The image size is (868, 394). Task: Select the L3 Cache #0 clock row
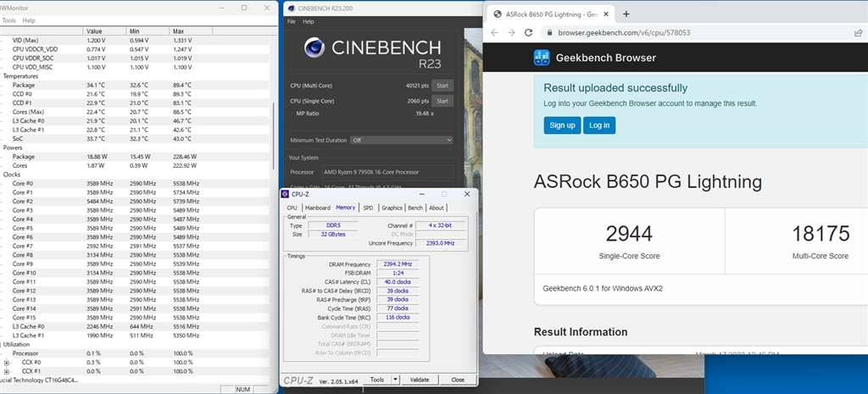(x=135, y=326)
